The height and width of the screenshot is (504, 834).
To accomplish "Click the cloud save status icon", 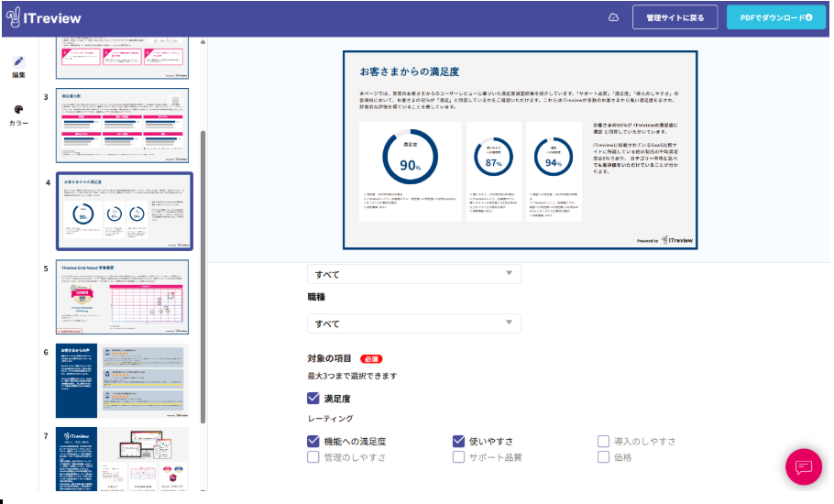I will tap(614, 17).
